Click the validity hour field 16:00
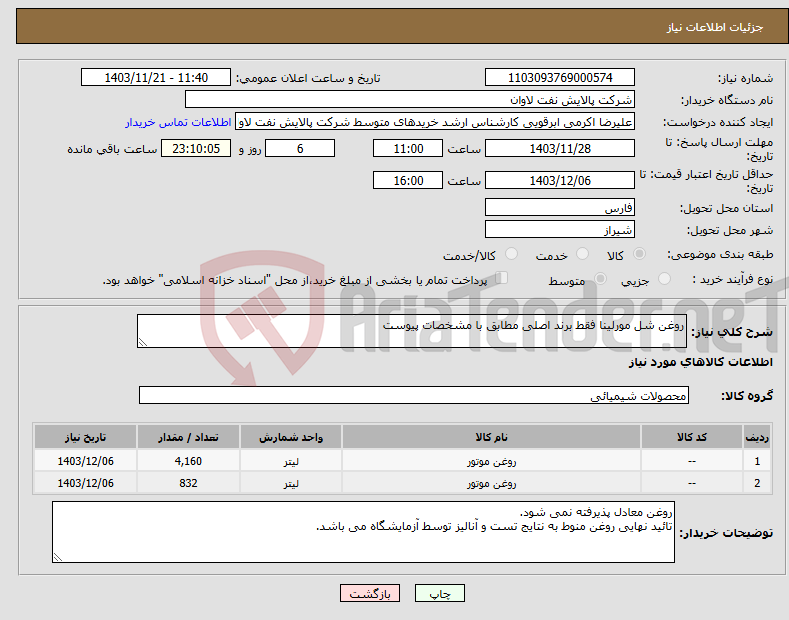The image size is (789, 620). tap(408, 180)
